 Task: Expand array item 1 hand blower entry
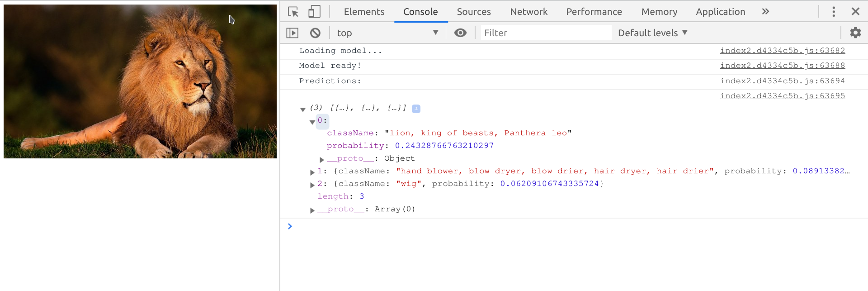(312, 172)
